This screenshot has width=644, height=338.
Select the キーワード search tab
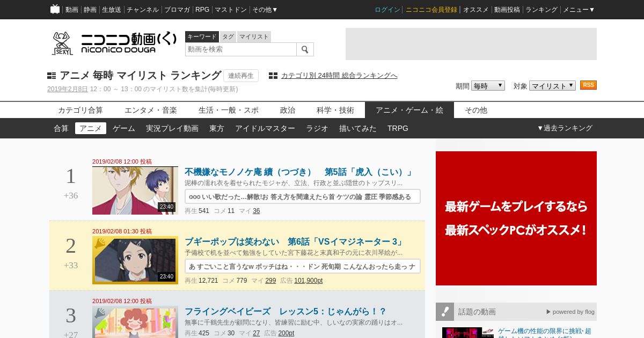coord(202,36)
